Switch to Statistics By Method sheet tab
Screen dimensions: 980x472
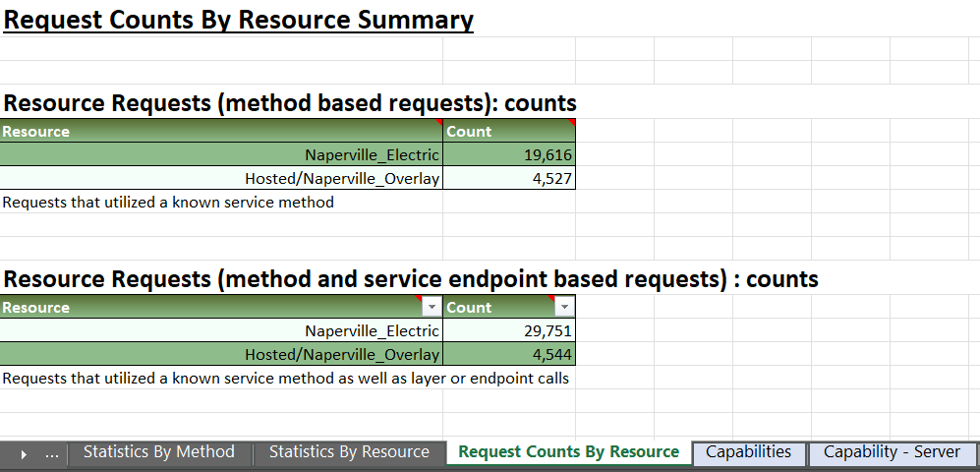(159, 452)
